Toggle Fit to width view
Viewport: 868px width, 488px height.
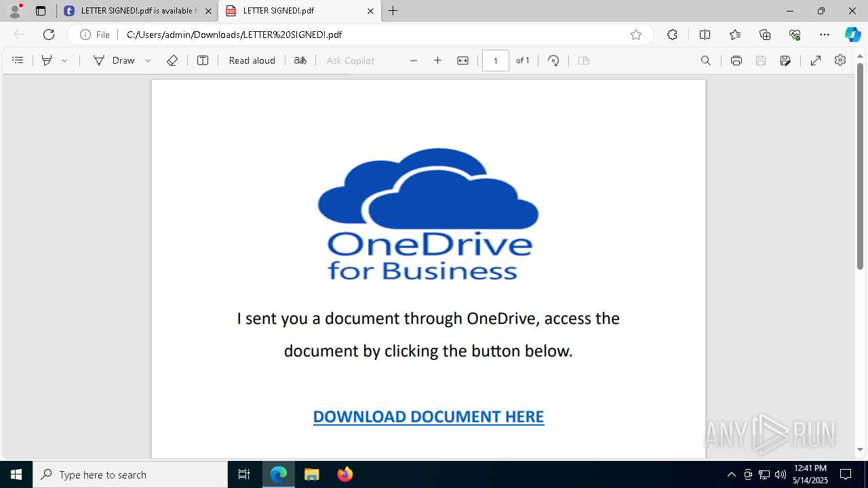click(463, 60)
